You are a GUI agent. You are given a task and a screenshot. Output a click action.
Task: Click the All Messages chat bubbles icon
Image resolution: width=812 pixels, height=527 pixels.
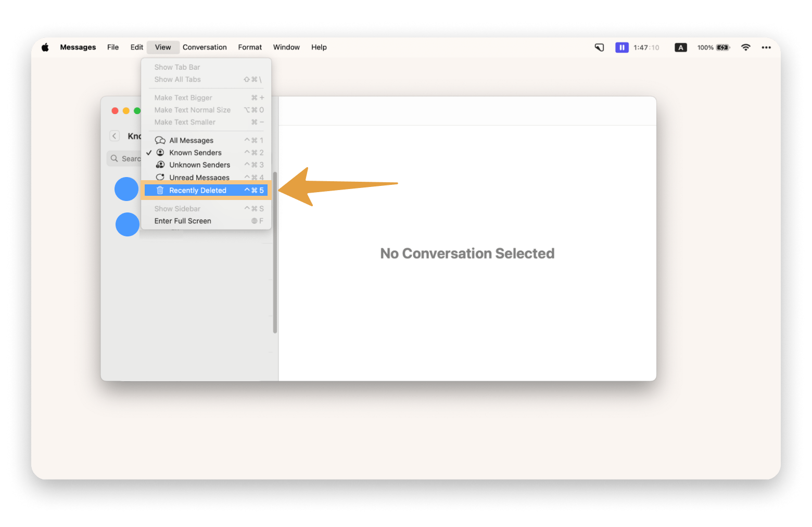click(x=160, y=141)
